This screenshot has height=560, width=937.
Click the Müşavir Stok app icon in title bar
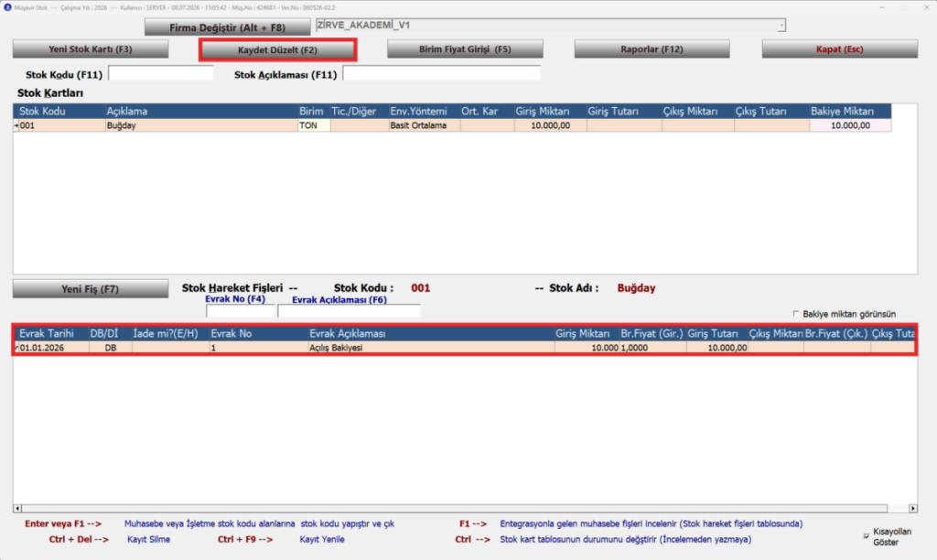(x=7, y=7)
